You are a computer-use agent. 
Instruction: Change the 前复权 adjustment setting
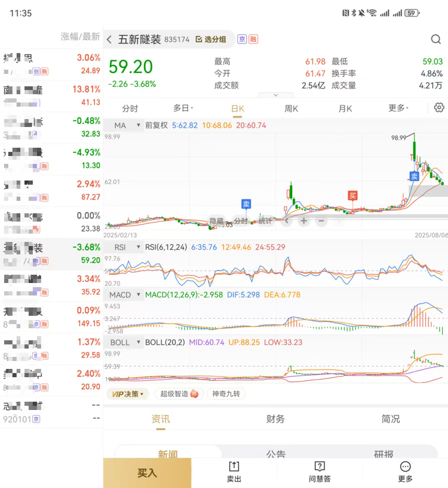(156, 125)
